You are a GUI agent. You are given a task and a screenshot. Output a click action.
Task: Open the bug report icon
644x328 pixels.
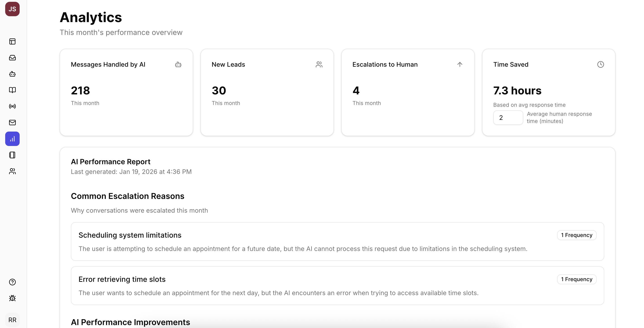coord(12,298)
